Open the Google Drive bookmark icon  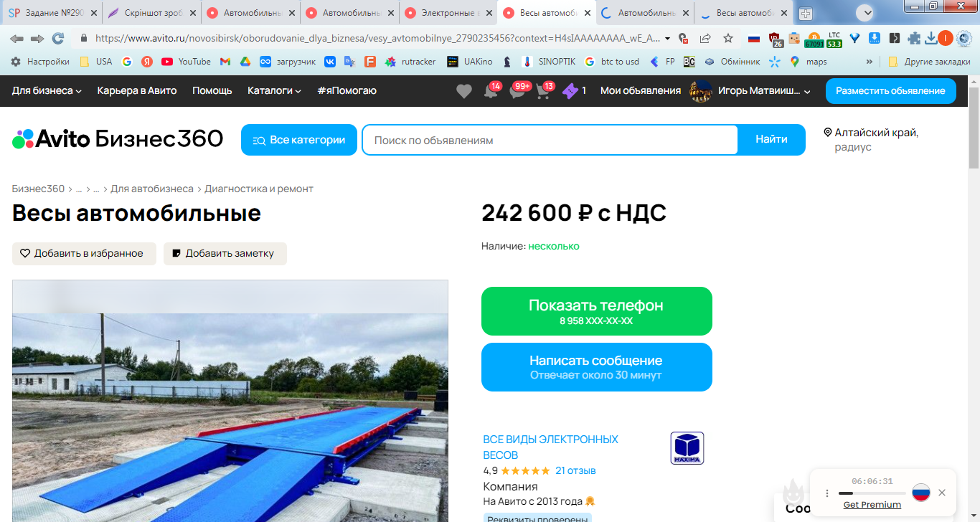coord(245,62)
